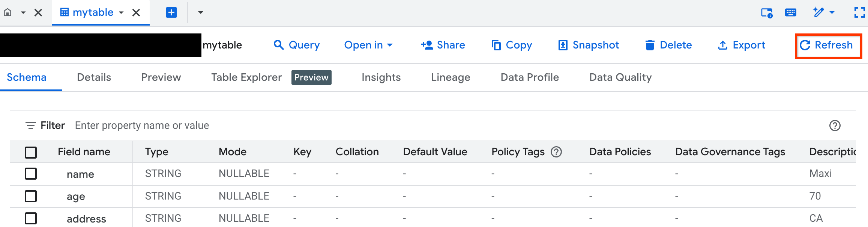Check the name field checkbox
The width and height of the screenshot is (868, 227).
pyautogui.click(x=31, y=174)
